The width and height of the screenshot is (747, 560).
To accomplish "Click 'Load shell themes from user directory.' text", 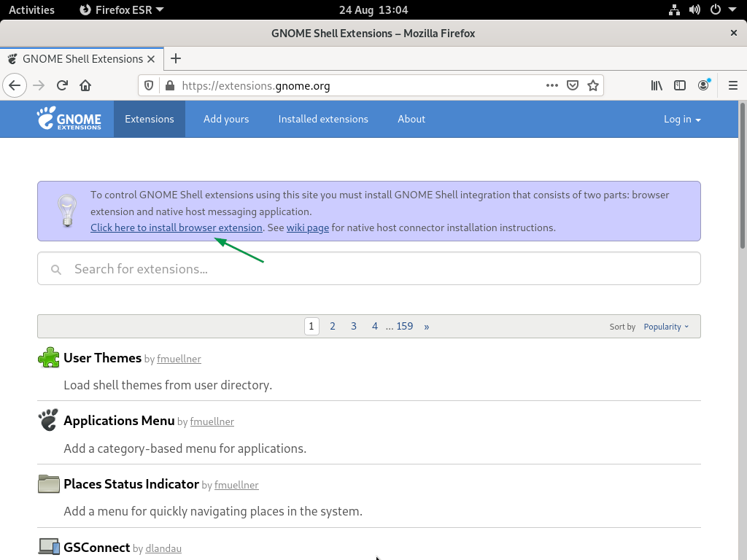I will (x=168, y=385).
